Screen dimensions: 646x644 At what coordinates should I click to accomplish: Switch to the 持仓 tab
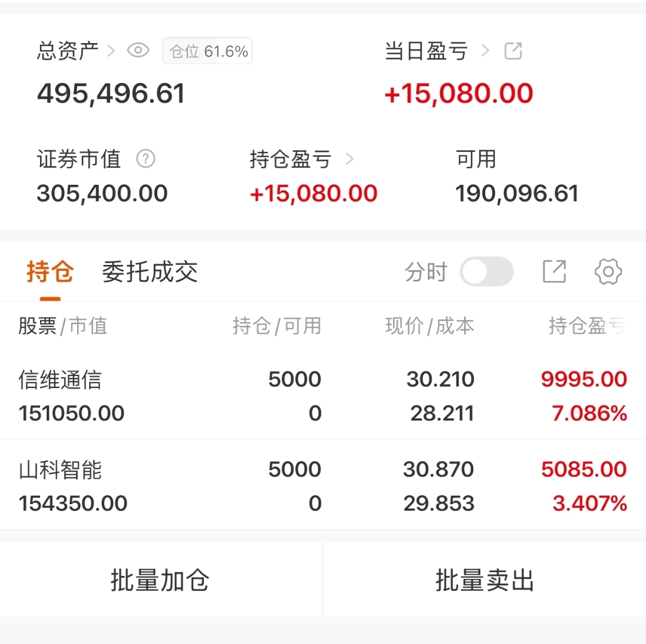[x=50, y=273]
